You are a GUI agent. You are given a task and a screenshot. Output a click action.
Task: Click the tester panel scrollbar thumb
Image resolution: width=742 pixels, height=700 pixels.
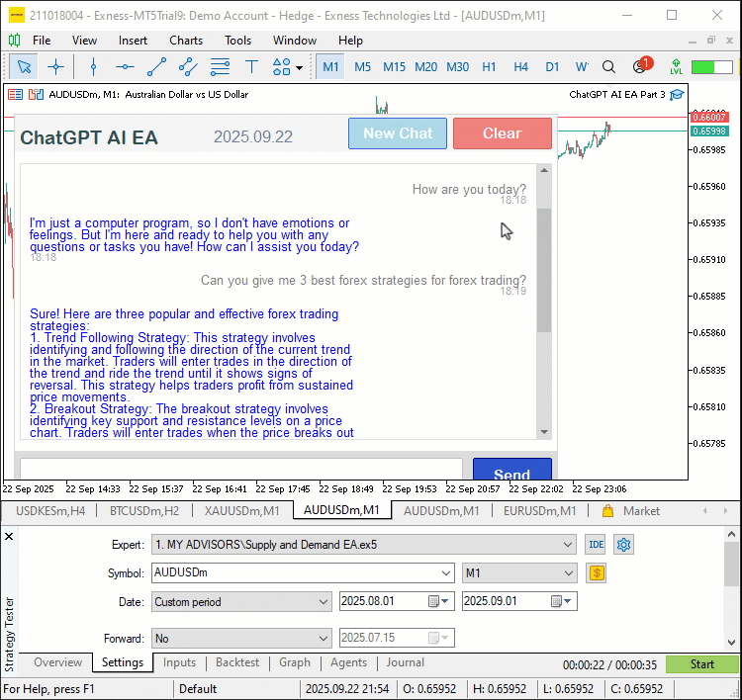731,564
